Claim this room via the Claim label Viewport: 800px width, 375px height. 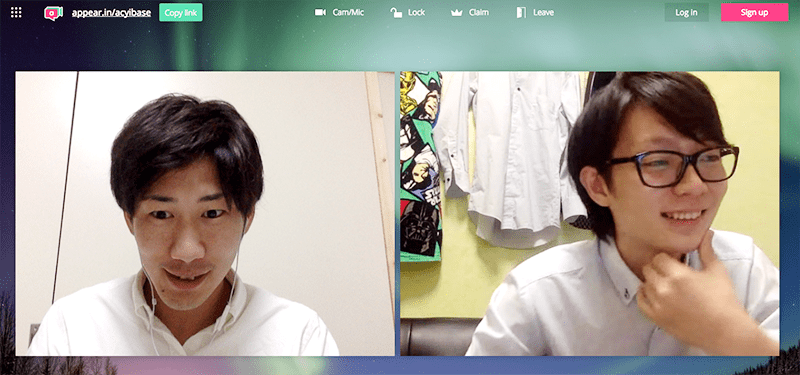(x=479, y=12)
